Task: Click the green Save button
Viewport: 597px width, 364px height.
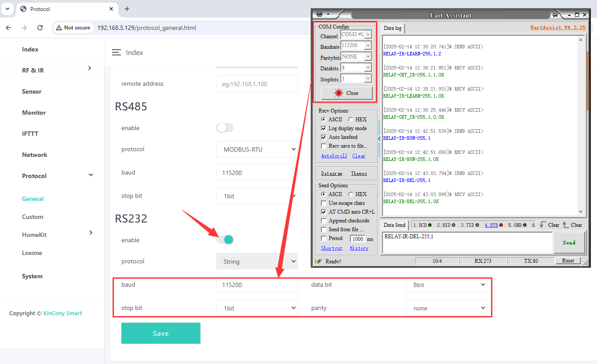Action: click(160, 333)
